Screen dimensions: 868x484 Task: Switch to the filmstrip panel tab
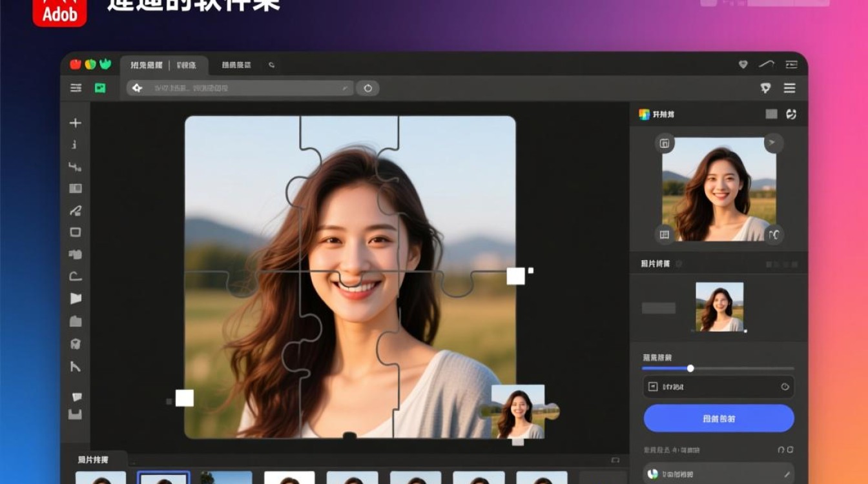tap(94, 459)
